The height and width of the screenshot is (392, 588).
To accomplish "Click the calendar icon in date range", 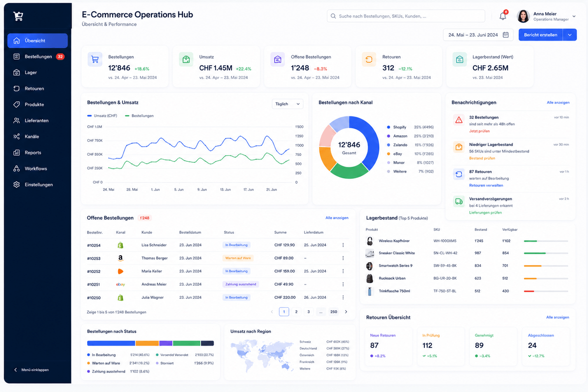I will tap(506, 35).
